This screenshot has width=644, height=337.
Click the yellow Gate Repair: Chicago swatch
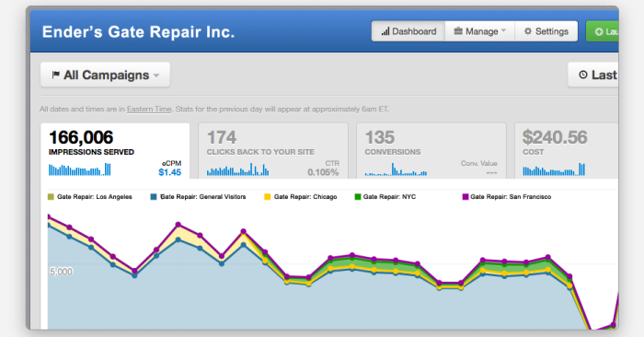click(x=268, y=197)
